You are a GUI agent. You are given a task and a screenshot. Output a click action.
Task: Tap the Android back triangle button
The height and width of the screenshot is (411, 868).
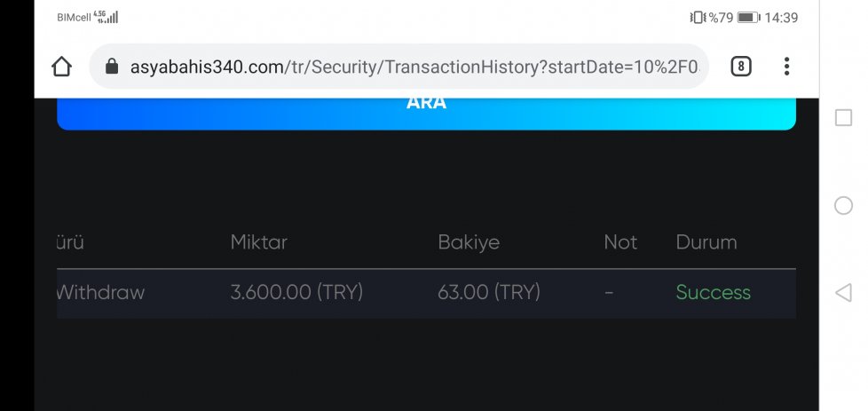[x=843, y=292]
